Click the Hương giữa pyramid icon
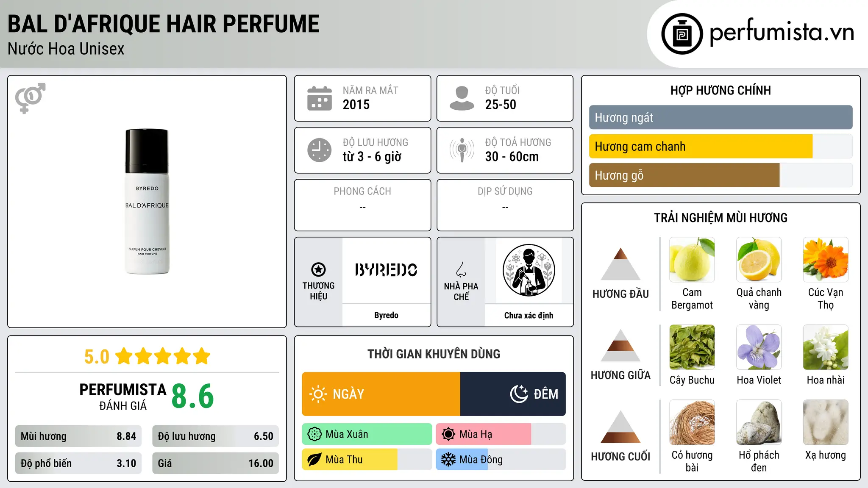 [620, 345]
